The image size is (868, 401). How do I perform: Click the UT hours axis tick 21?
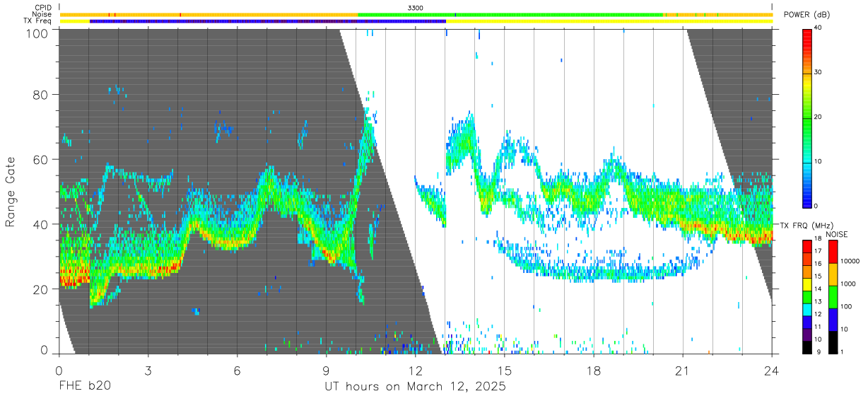[x=683, y=371]
